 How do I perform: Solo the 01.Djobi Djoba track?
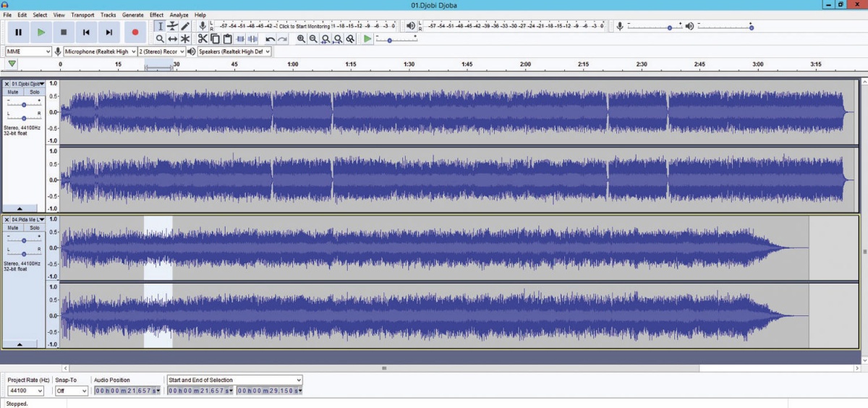click(x=35, y=93)
